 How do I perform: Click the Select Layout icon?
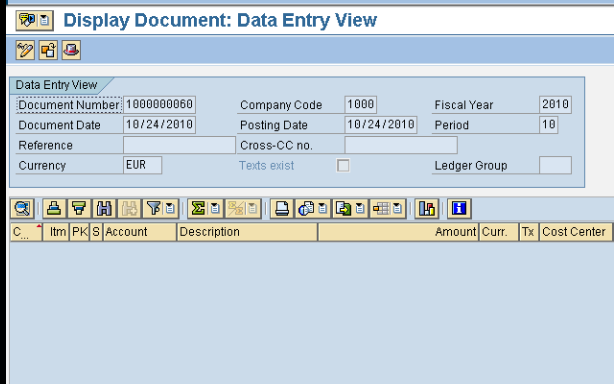(381, 208)
